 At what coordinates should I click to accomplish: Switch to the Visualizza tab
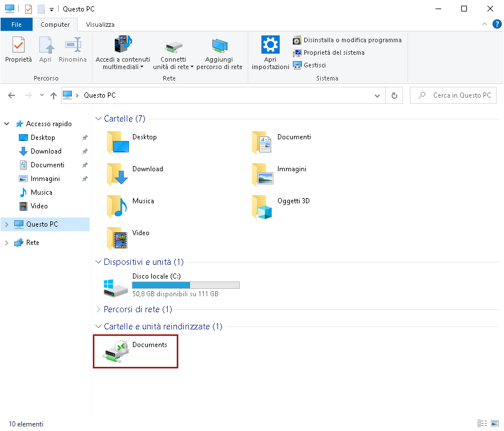click(100, 25)
